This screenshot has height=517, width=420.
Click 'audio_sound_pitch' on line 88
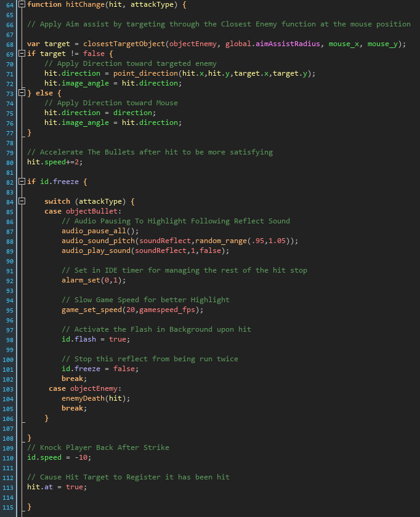point(99,241)
